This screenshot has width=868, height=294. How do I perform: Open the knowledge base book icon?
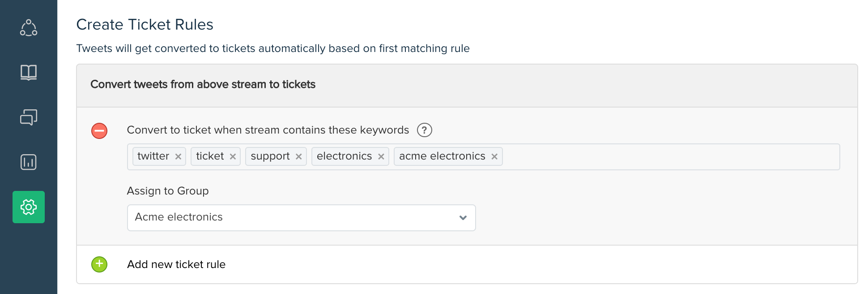point(29,72)
